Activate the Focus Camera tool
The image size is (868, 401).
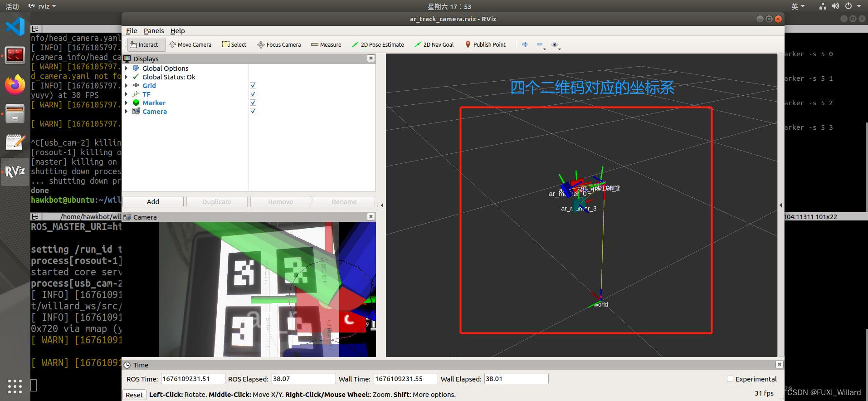click(279, 44)
